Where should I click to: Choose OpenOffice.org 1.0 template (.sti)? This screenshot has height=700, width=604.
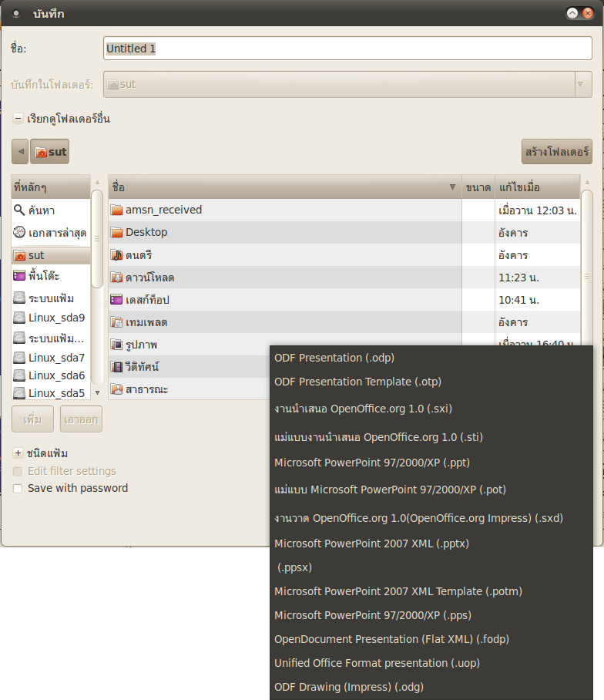pyautogui.click(x=431, y=436)
